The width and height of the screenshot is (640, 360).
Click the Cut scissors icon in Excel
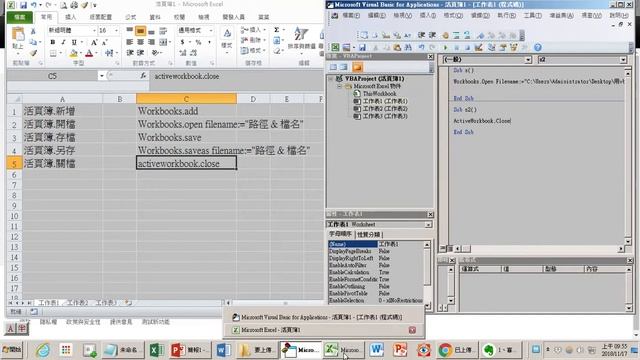click(33, 32)
